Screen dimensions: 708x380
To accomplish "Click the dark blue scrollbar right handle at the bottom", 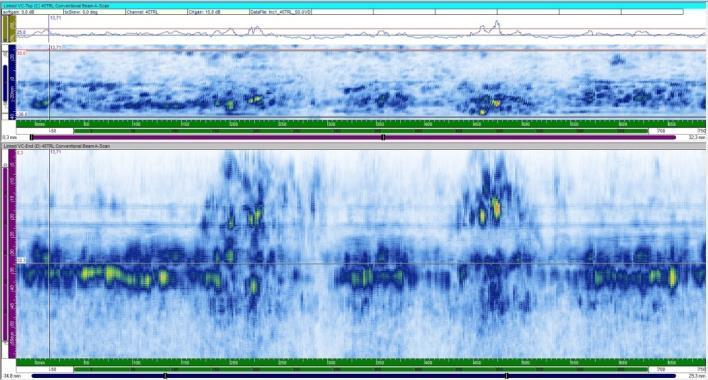I will tap(506, 375).
